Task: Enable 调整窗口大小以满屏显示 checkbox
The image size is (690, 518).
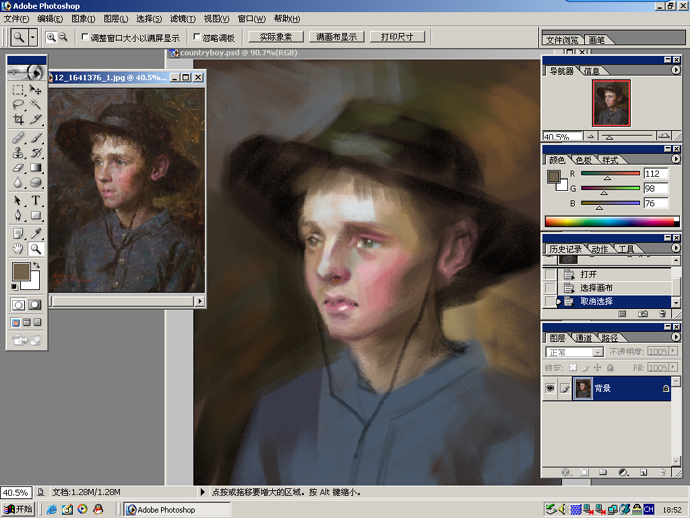Action: pyautogui.click(x=85, y=37)
